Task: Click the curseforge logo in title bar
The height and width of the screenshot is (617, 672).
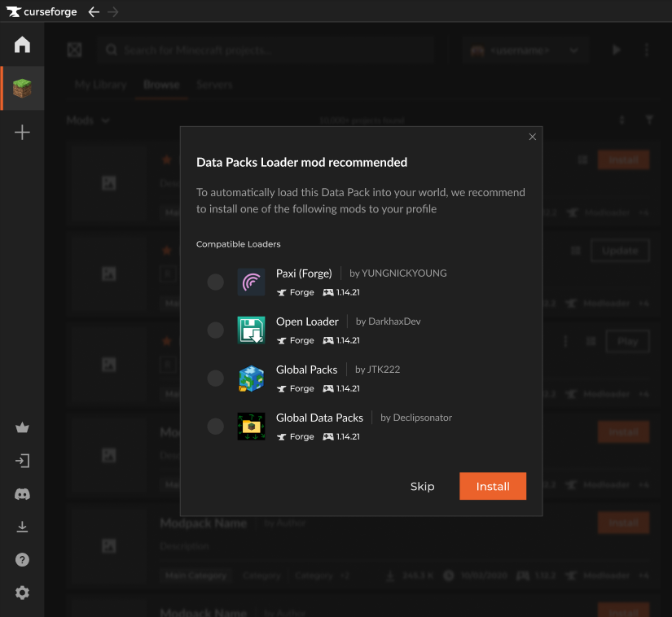Action: (x=42, y=11)
